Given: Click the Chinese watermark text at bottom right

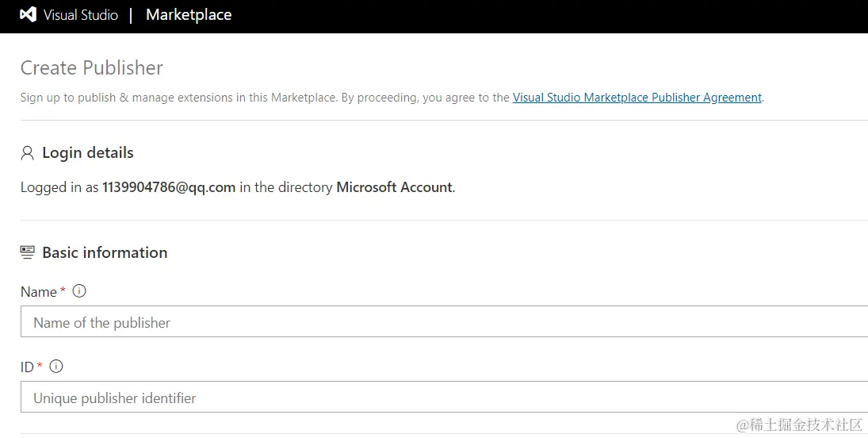Looking at the screenshot, I should click(x=799, y=425).
